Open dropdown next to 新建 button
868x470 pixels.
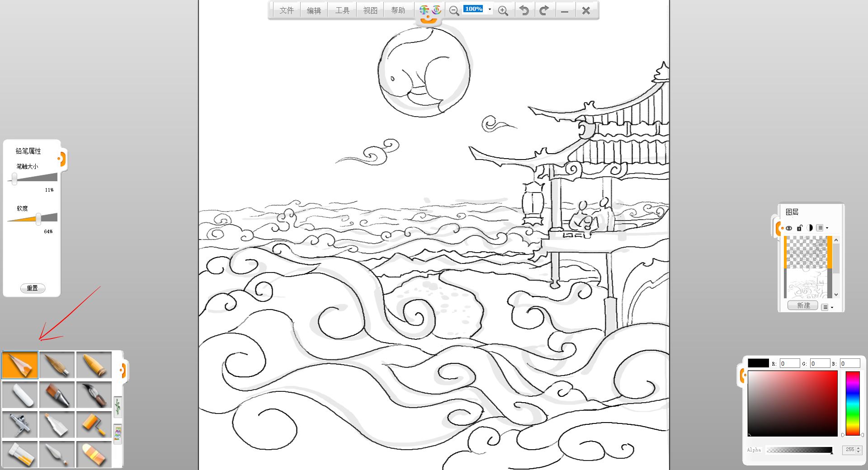(x=827, y=307)
